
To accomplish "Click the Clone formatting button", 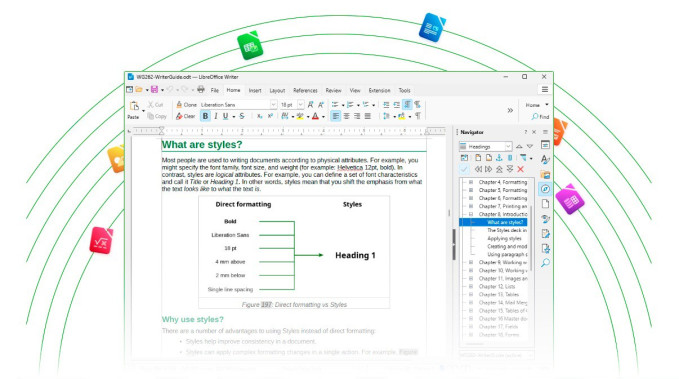I will (x=186, y=105).
